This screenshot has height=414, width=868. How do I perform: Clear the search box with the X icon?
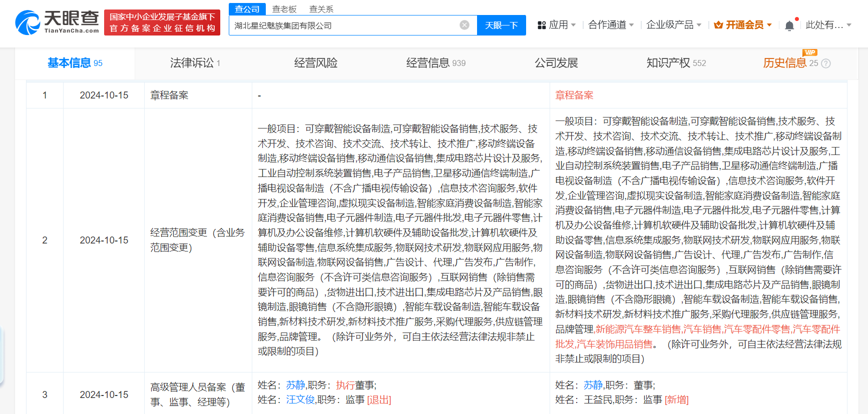point(465,25)
